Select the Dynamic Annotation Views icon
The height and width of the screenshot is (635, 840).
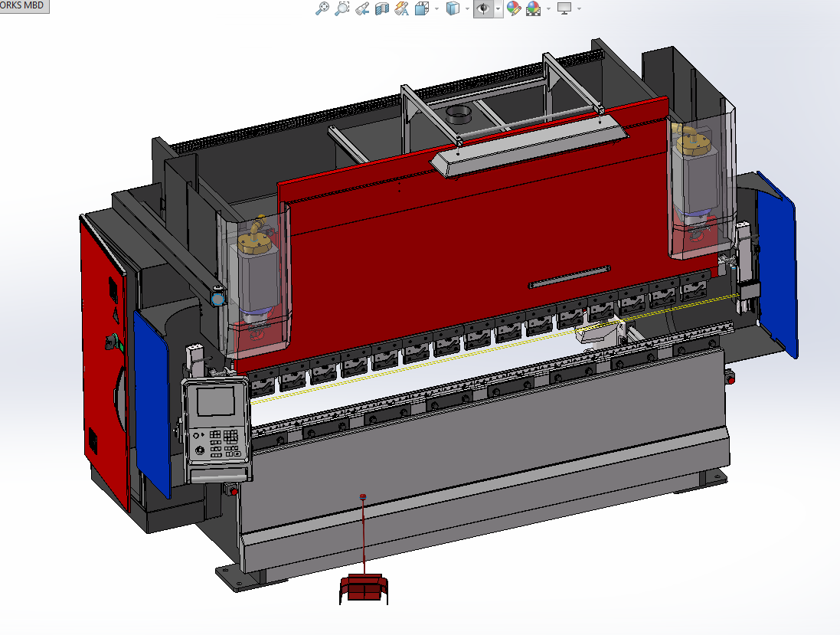[401, 8]
